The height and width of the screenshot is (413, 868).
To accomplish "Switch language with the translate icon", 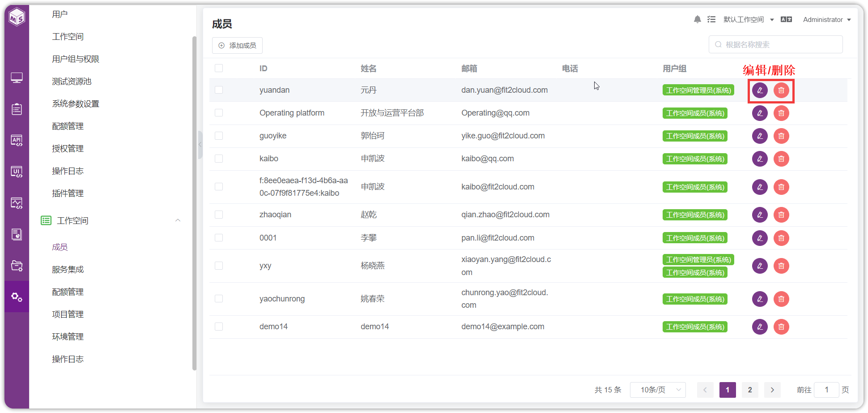I will (786, 19).
